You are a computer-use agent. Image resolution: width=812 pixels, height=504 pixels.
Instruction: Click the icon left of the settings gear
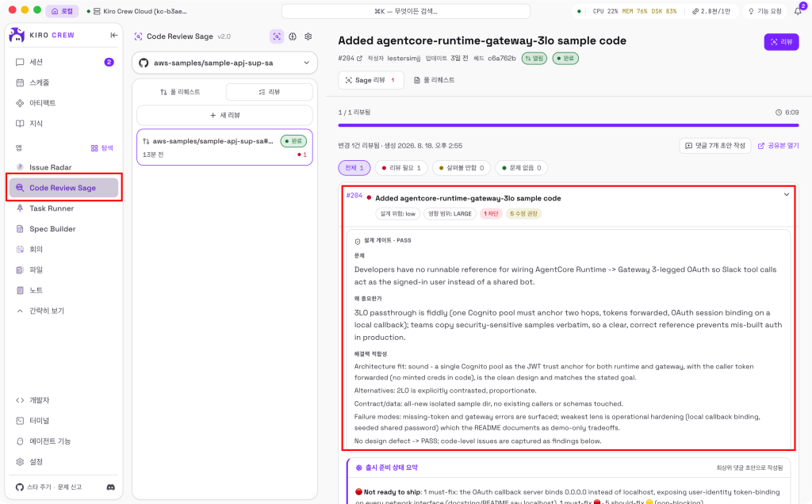(x=293, y=36)
